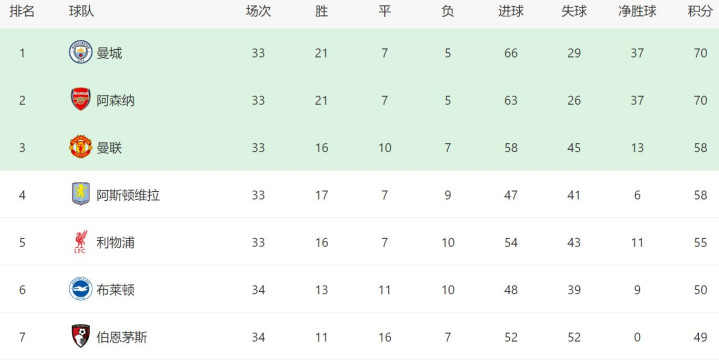Open the 曼城 team link

click(x=109, y=53)
